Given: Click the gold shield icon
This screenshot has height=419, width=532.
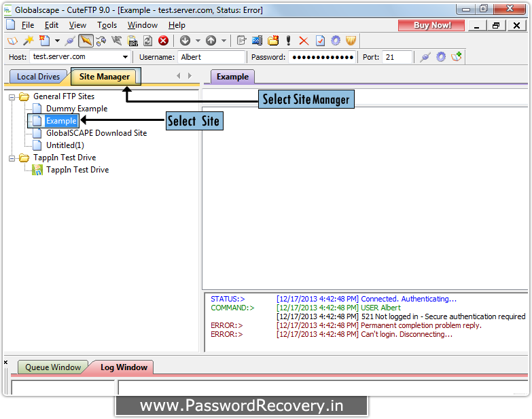Looking at the screenshot, I should pos(351,41).
